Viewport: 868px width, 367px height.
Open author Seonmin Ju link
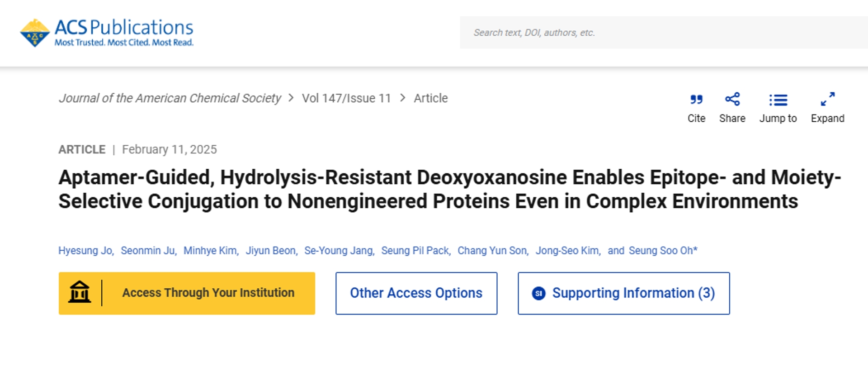click(148, 251)
